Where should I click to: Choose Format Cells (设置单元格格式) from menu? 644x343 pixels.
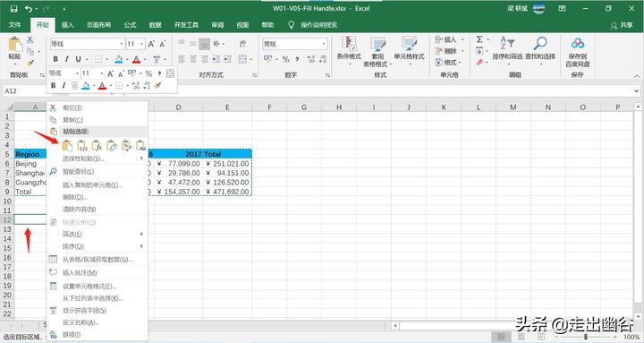pos(97,286)
